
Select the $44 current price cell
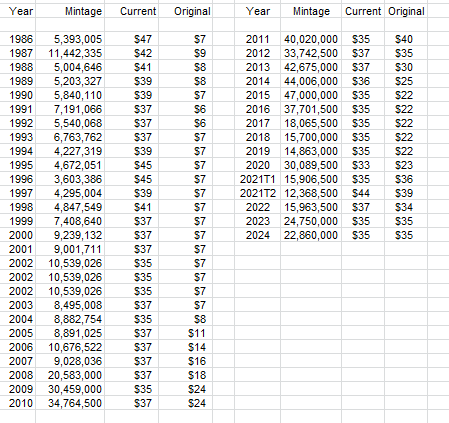pos(363,193)
